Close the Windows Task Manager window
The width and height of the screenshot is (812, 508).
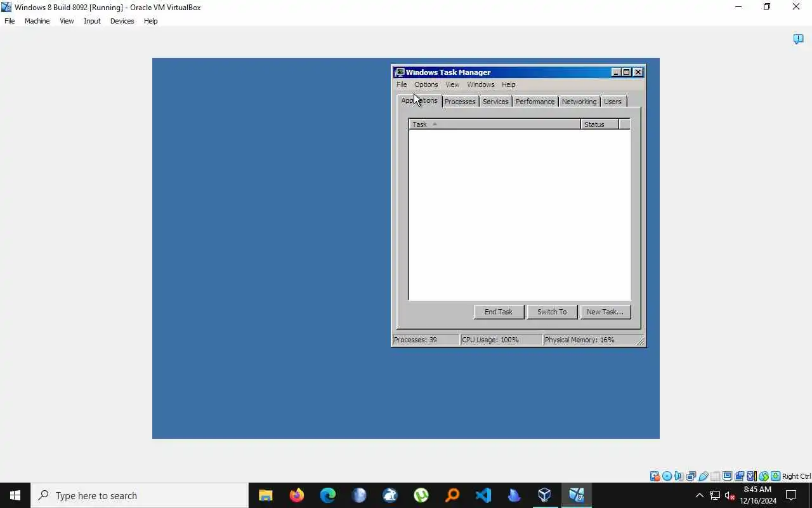638,72
